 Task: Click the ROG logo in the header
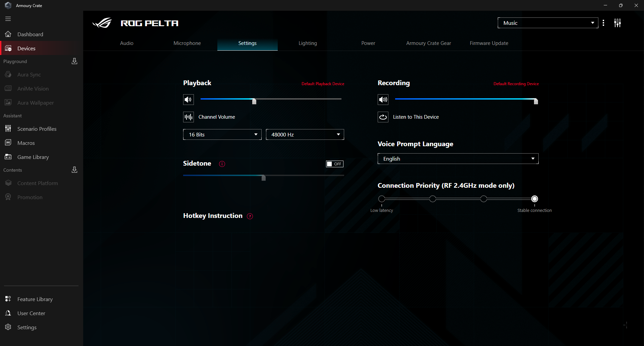(102, 23)
